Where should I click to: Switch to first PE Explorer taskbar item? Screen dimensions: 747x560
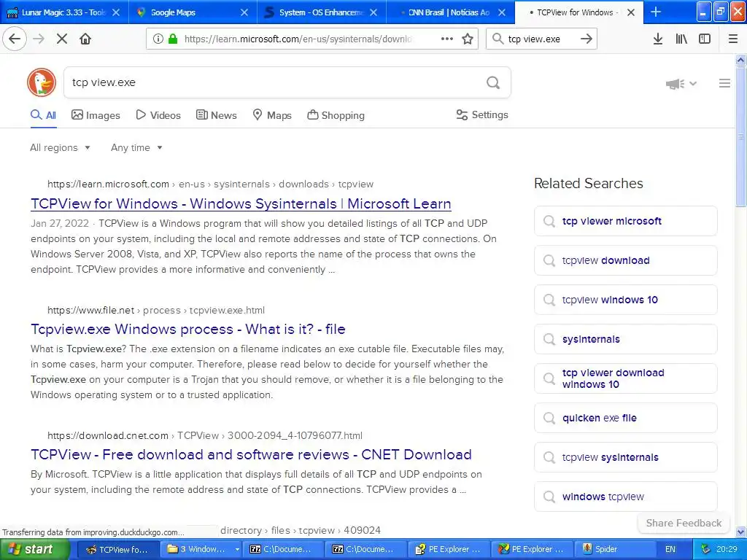pos(449,550)
